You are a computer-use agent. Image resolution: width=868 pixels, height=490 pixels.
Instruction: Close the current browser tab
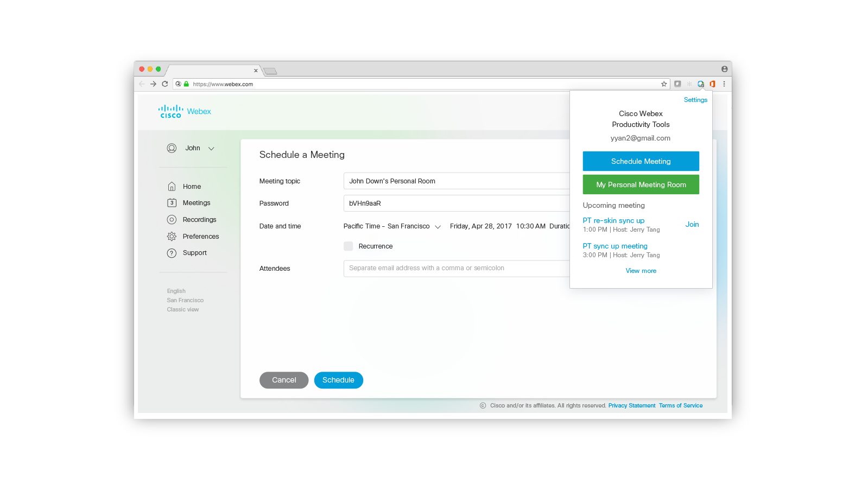(x=256, y=71)
